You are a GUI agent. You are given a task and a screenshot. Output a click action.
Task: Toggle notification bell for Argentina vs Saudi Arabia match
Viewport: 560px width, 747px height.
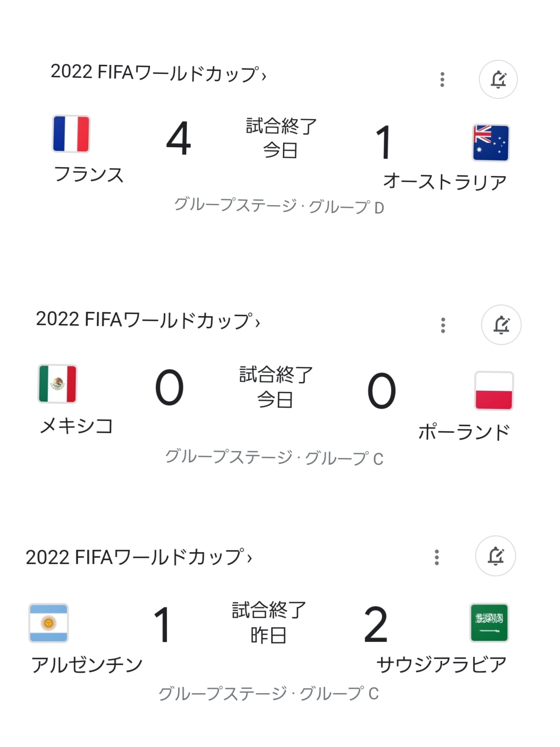coord(495,556)
